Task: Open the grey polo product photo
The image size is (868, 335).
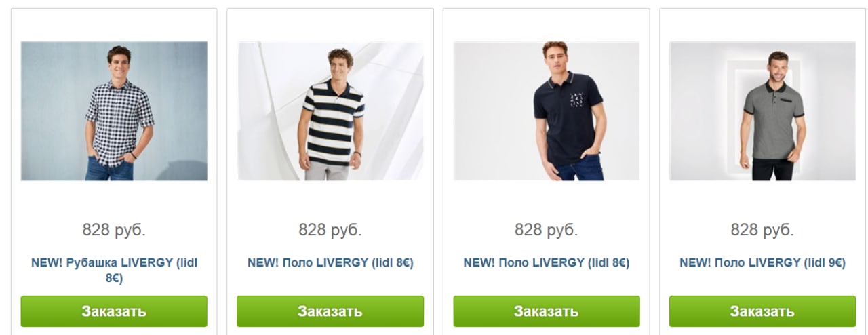Action: pyautogui.click(x=763, y=111)
